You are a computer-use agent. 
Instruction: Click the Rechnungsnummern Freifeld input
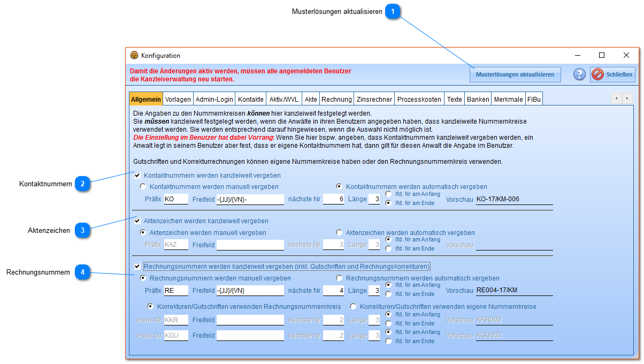point(250,291)
